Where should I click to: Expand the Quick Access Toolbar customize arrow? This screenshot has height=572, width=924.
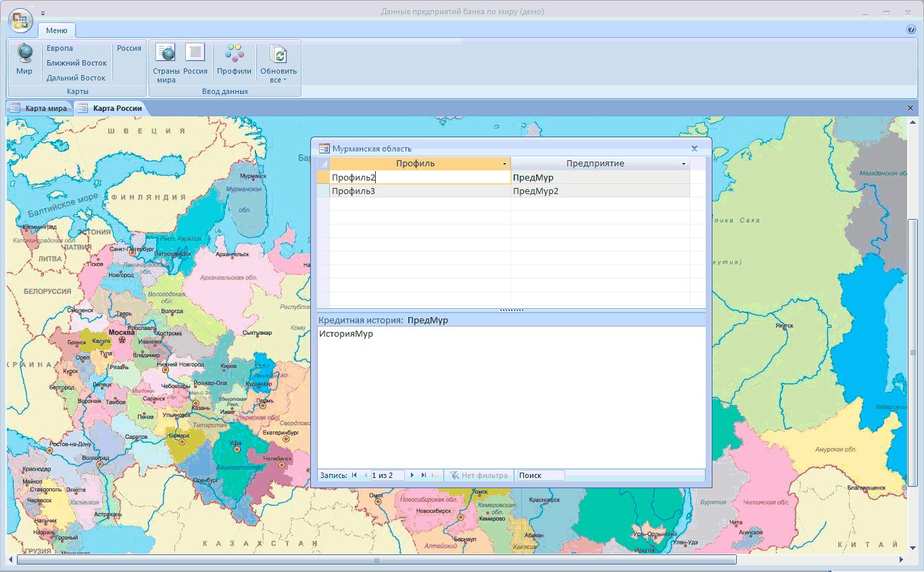43,13
